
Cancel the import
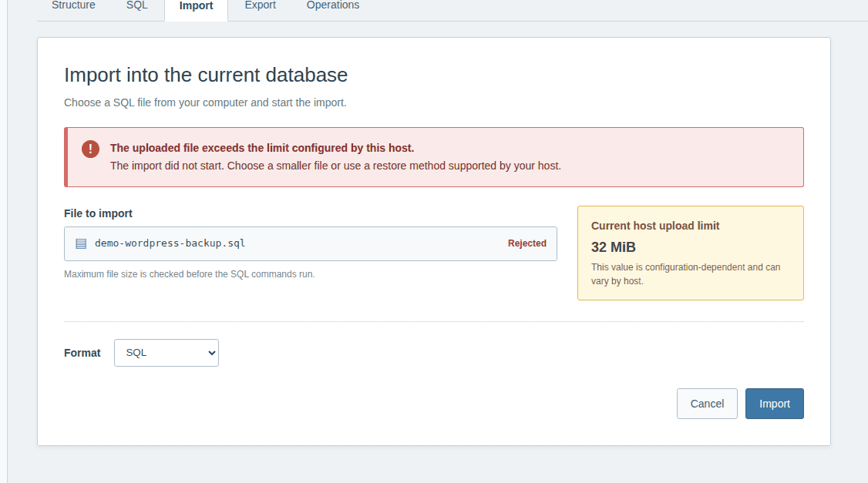[707, 404]
